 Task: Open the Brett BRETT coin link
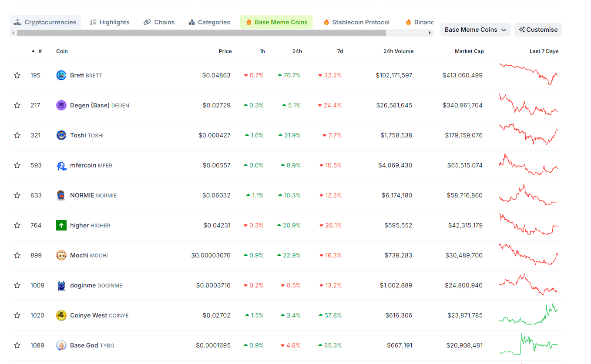point(86,75)
